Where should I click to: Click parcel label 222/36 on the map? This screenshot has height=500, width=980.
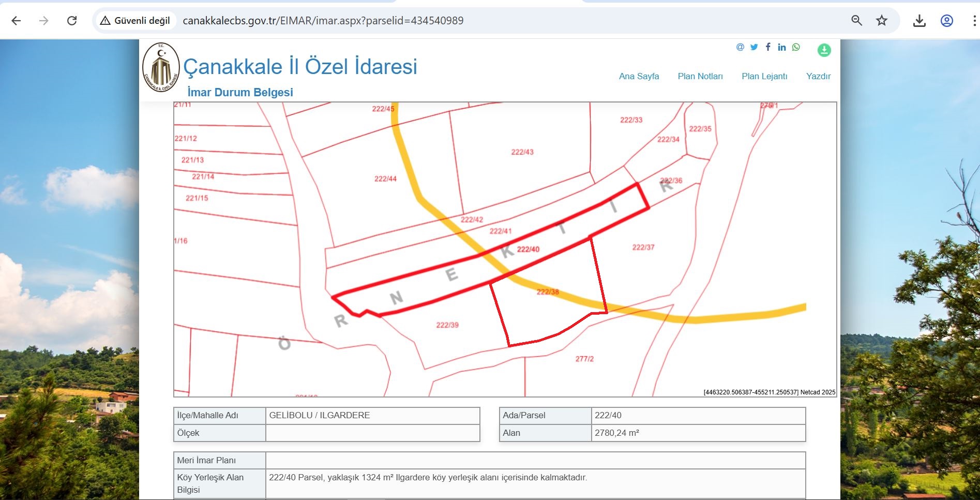pos(671,181)
